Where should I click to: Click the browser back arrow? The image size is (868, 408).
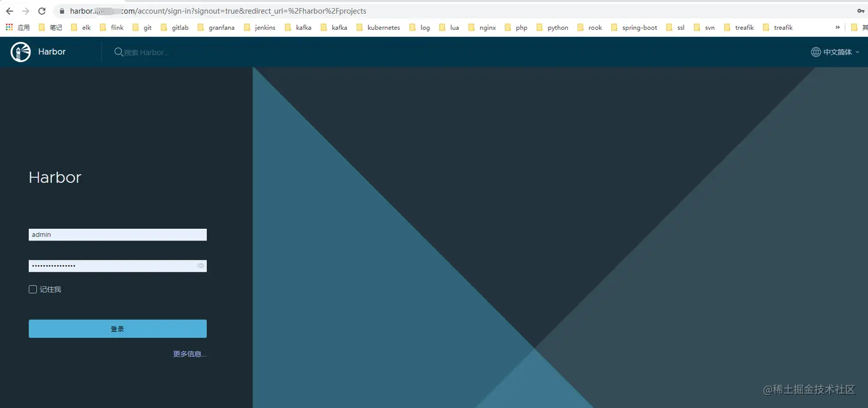click(x=9, y=11)
